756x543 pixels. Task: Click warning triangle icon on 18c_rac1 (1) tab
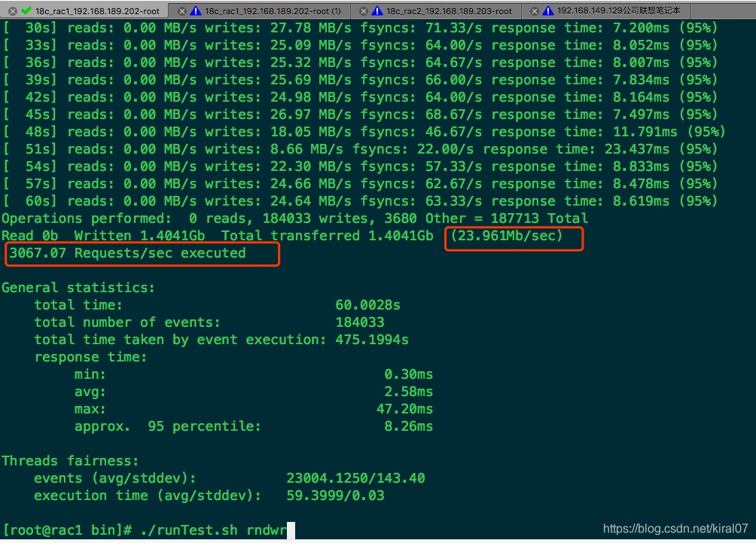click(x=195, y=10)
